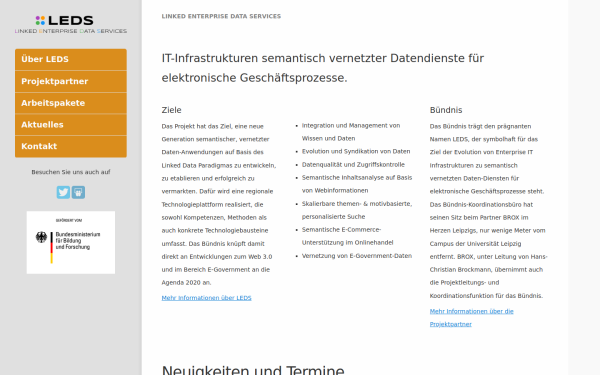Click the 'Bündnis' heading
Image resolution: width=600 pixels, height=375 pixels.
446,110
